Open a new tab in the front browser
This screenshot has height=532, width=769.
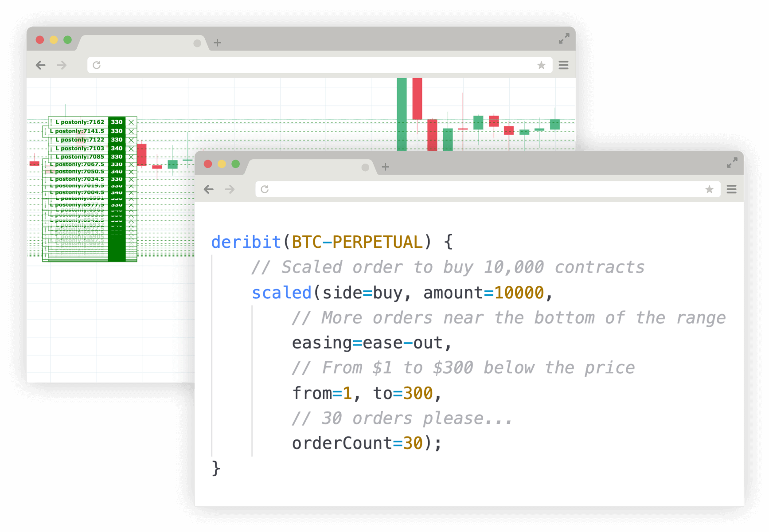(385, 167)
